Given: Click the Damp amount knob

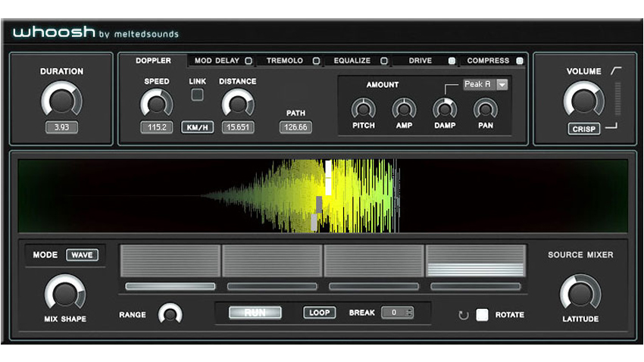Looking at the screenshot, I should [445, 109].
